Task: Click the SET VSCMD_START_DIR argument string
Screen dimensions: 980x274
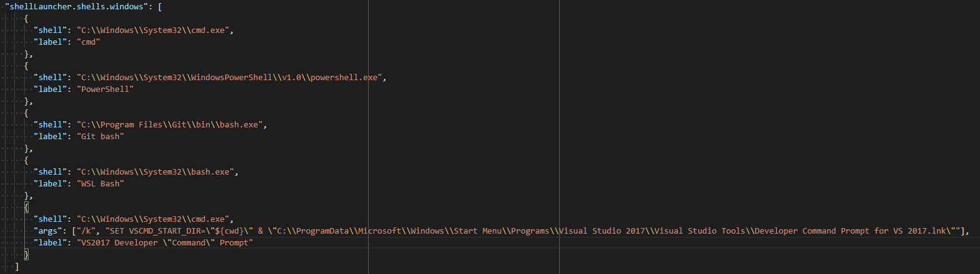Action: pyautogui.click(x=533, y=231)
